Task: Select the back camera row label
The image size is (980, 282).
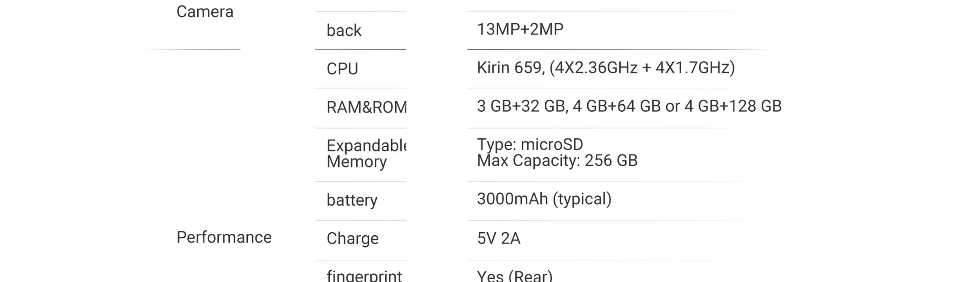Action: pyautogui.click(x=344, y=31)
